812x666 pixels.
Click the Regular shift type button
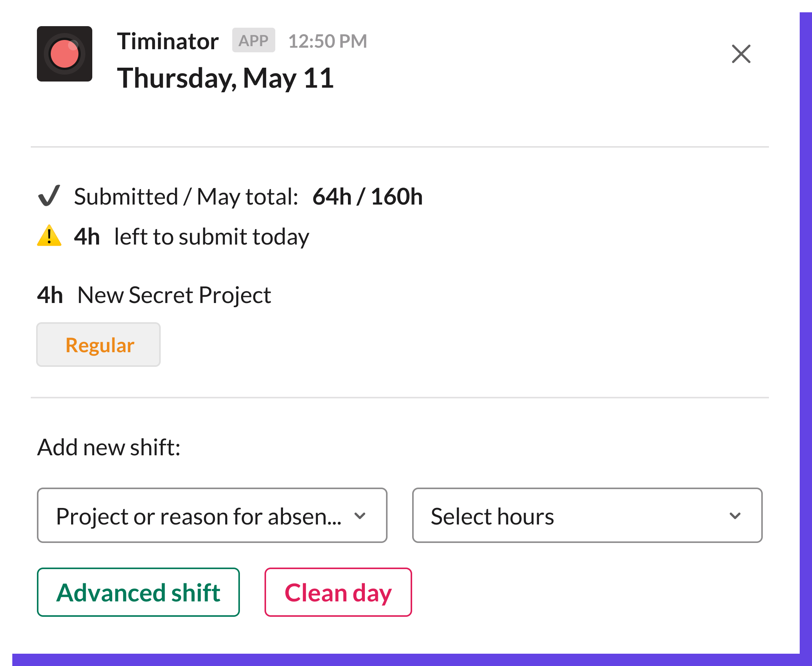[98, 345]
